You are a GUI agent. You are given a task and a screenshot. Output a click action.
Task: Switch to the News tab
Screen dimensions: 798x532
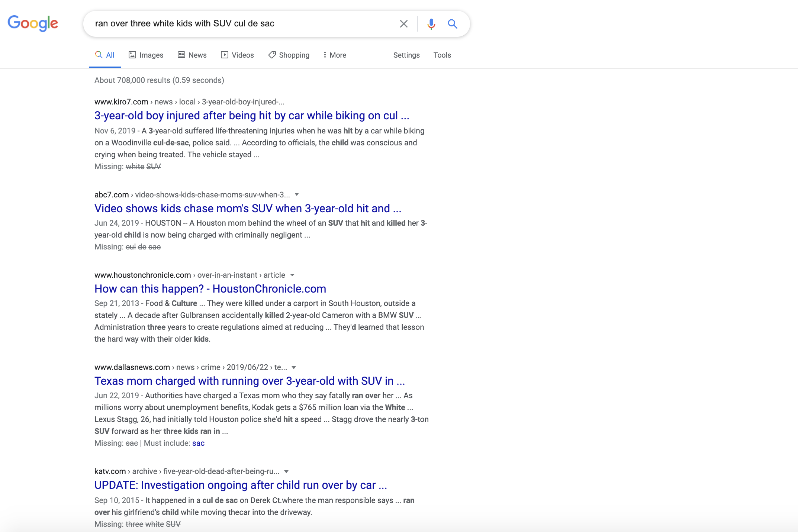(x=192, y=55)
